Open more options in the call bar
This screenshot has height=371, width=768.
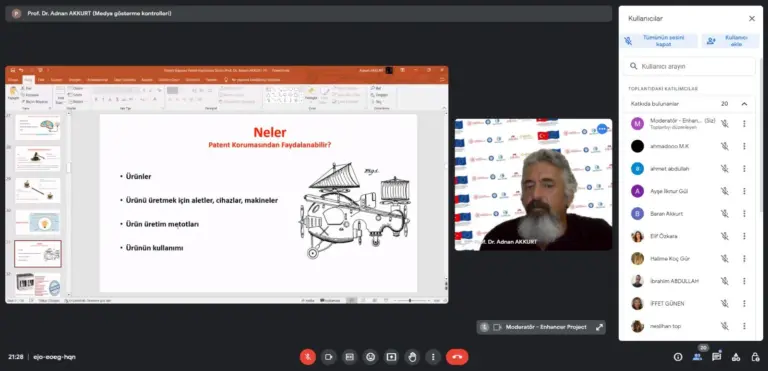point(433,357)
